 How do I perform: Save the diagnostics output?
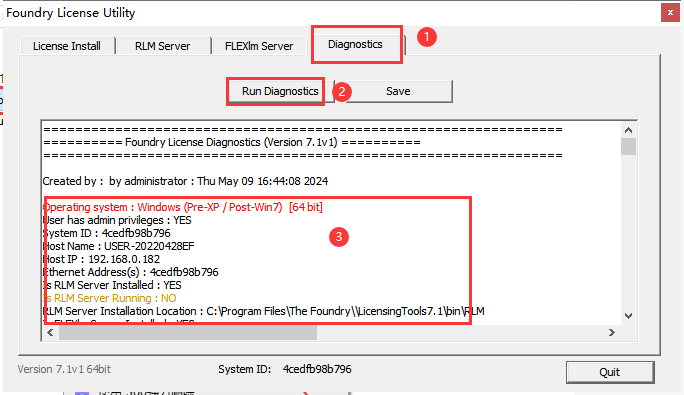click(398, 91)
